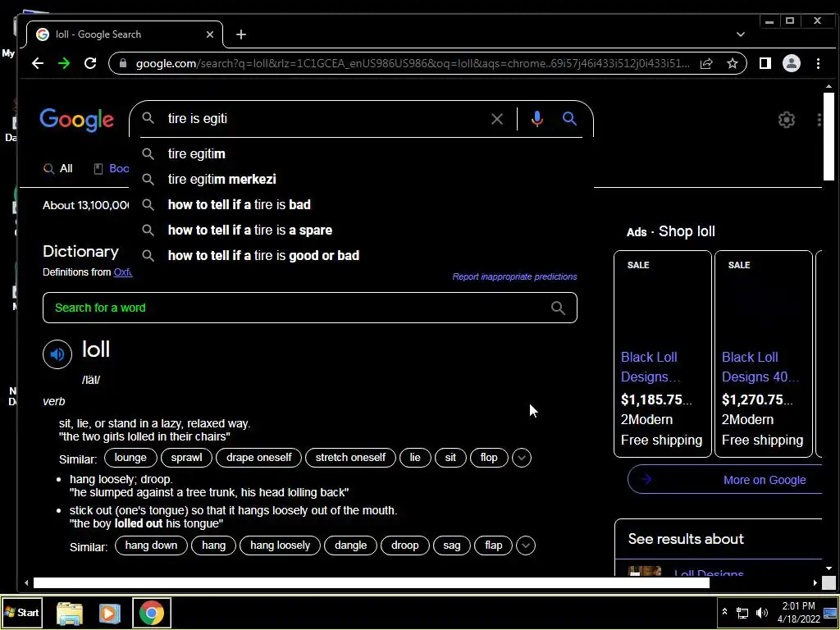Play the pronunciation of loll
840x630 pixels.
[x=57, y=354]
